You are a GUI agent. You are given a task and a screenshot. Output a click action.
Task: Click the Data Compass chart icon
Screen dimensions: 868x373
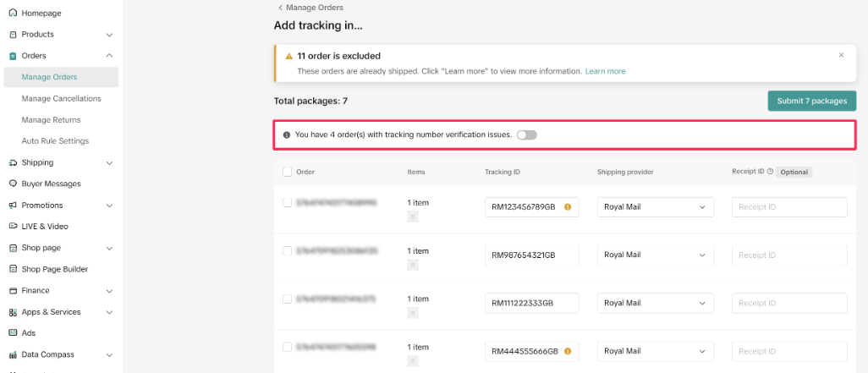(x=13, y=354)
